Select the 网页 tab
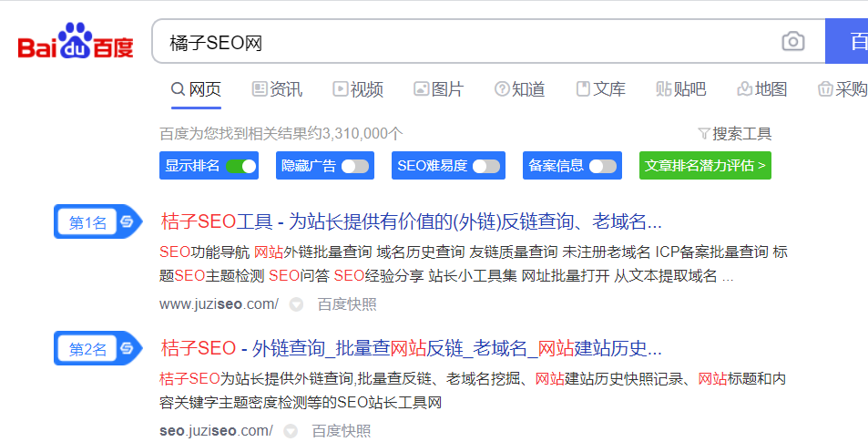This screenshot has width=868, height=442. coord(196,89)
